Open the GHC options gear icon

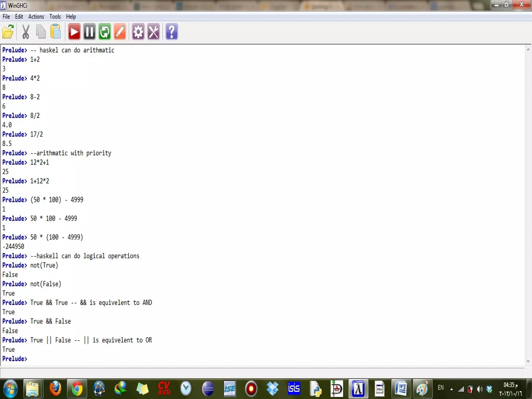138,32
